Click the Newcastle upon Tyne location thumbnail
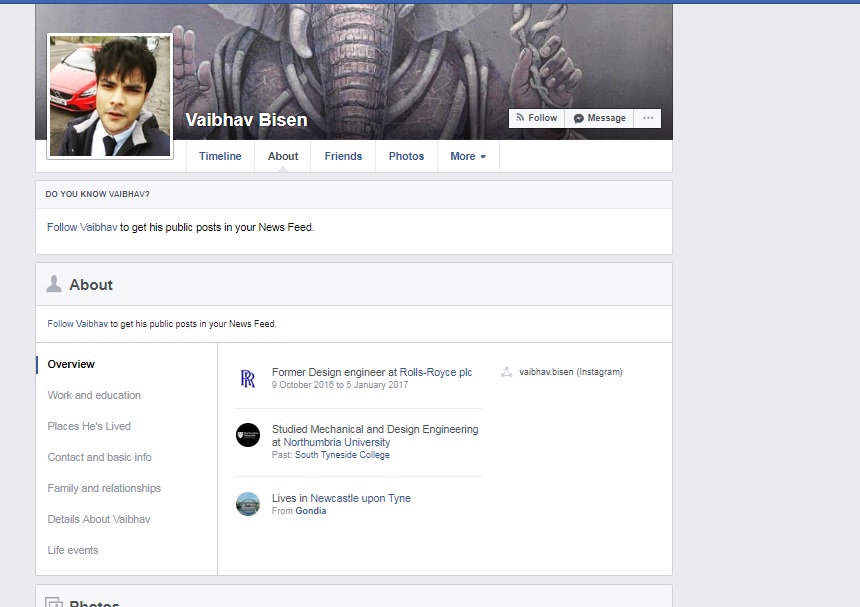This screenshot has width=860, height=607. (x=247, y=504)
